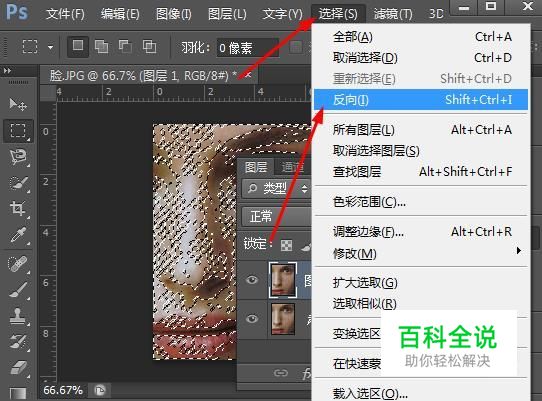The image size is (542, 401).
Task: Choose 调整边缘(F)... menu item
Action: 421,232
